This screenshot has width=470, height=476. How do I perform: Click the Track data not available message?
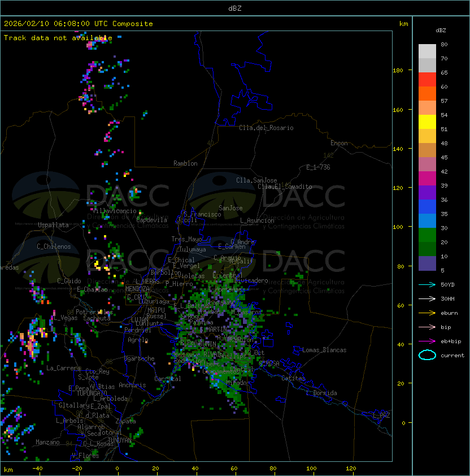coord(58,38)
